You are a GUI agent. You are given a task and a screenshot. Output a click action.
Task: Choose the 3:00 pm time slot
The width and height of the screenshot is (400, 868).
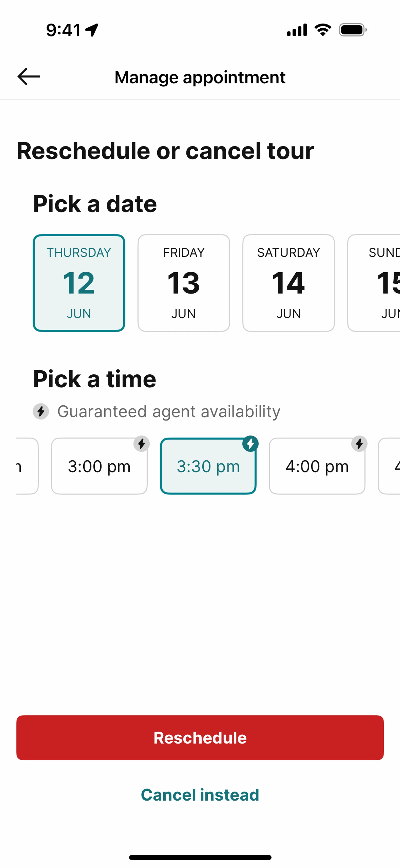pos(99,466)
